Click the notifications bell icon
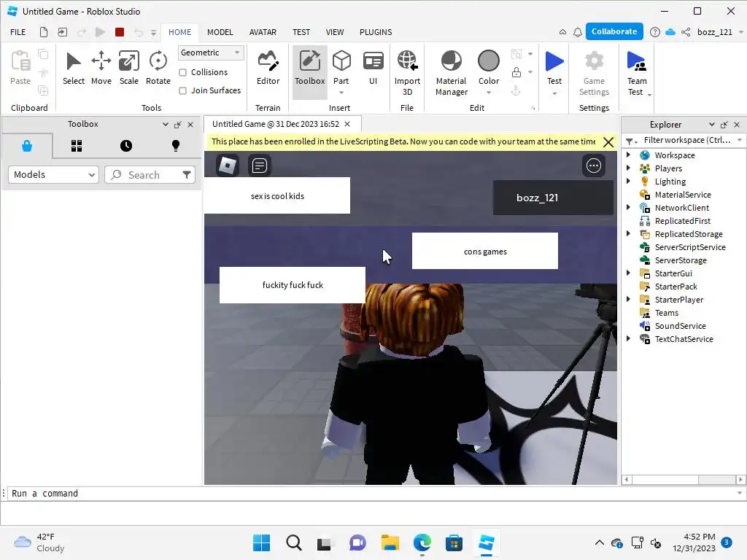Screen dimensions: 747x560 point(578,32)
